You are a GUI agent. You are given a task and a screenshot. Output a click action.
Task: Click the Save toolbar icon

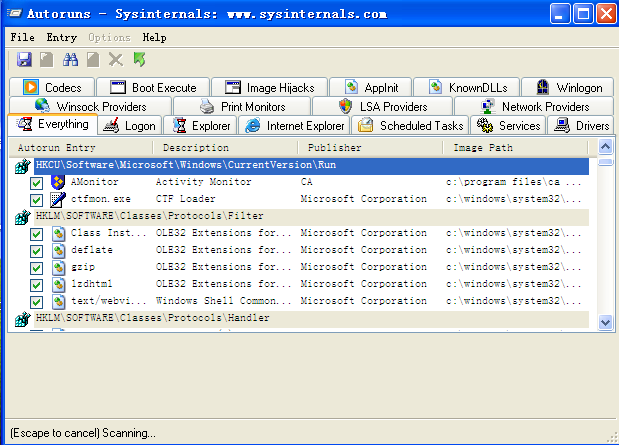click(24, 60)
